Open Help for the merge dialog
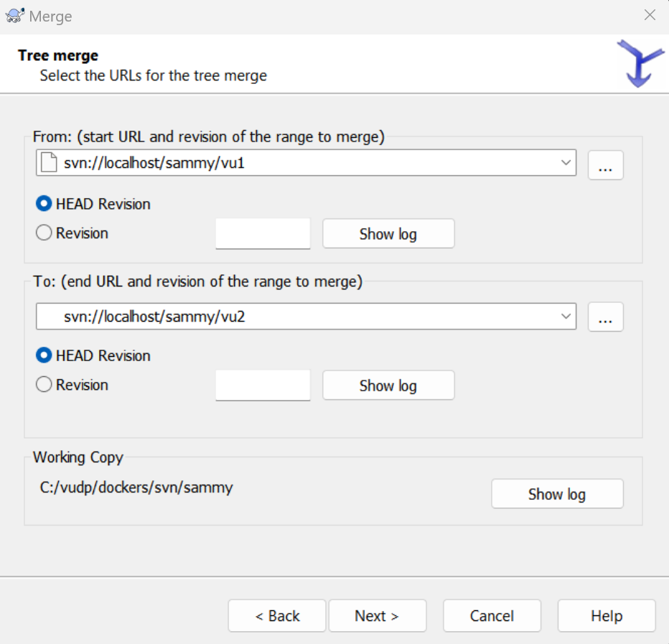 point(606,616)
